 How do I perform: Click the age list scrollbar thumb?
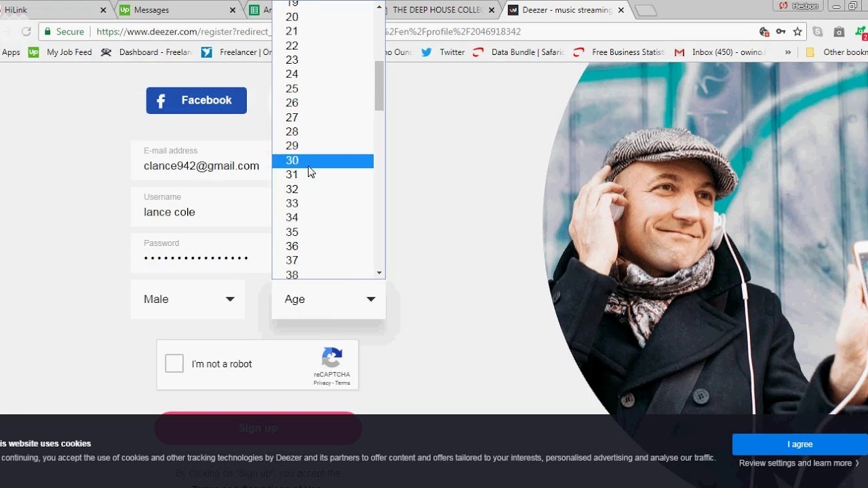point(379,85)
